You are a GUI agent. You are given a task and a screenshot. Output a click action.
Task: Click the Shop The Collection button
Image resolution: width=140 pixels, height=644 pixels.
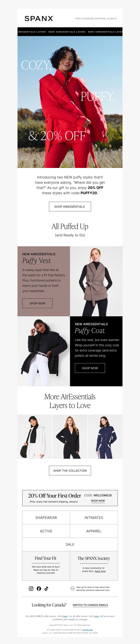70,470
